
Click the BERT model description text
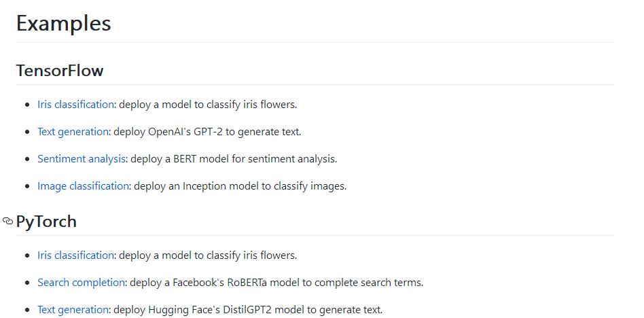(234, 159)
